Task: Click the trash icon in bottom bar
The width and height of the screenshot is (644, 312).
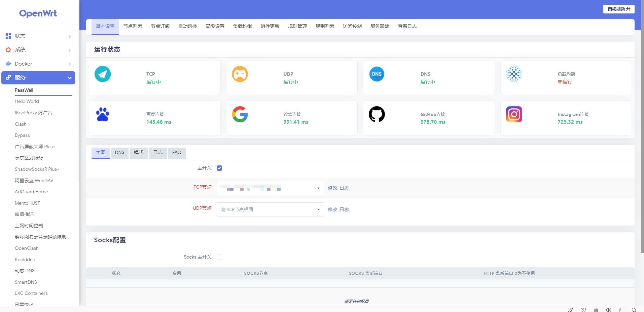Action: (x=596, y=310)
